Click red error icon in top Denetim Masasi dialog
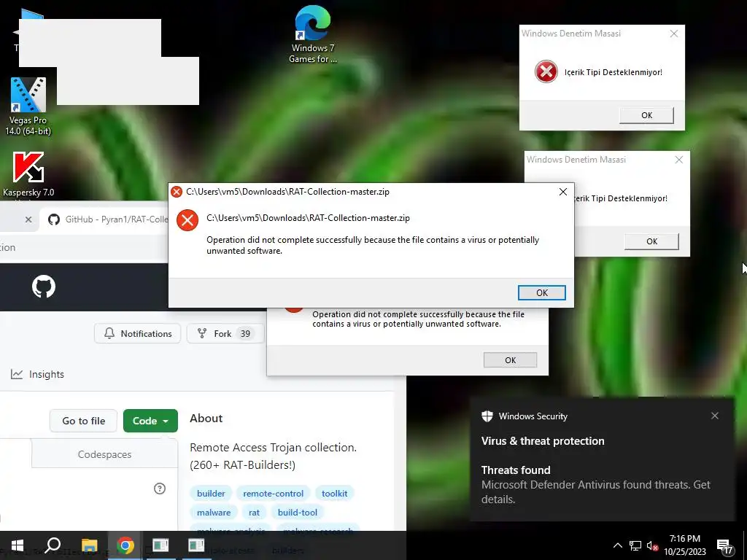 click(546, 72)
